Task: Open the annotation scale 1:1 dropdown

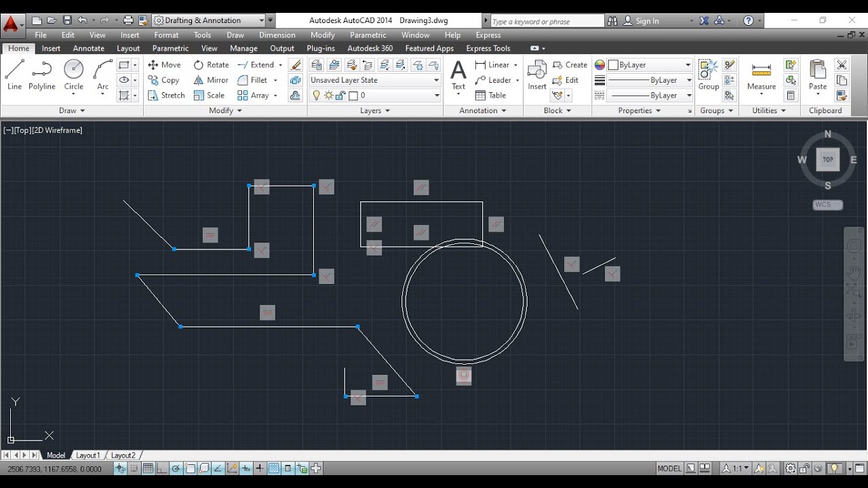Action: point(735,468)
